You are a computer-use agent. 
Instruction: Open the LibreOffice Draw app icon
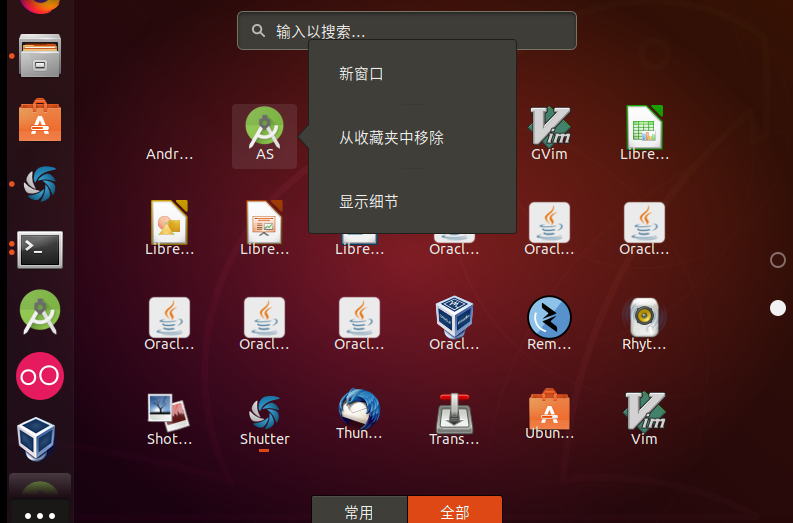(169, 229)
